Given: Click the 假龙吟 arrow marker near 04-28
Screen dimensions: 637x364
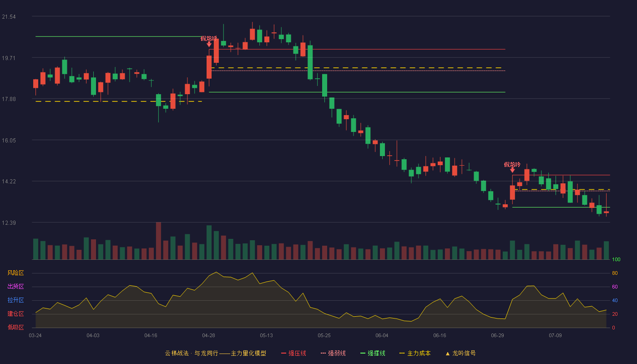Looking at the screenshot, I should pos(209,44).
